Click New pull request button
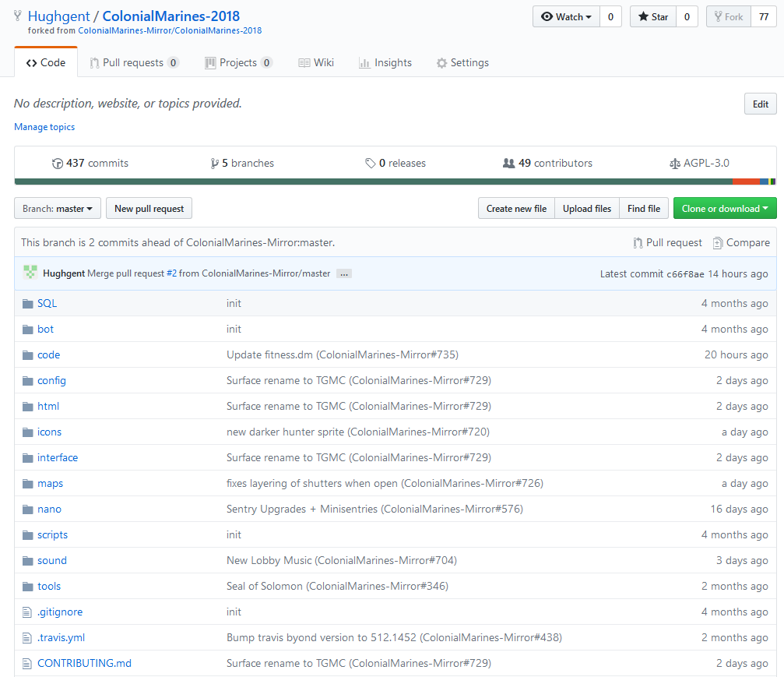This screenshot has width=784, height=677. click(149, 209)
